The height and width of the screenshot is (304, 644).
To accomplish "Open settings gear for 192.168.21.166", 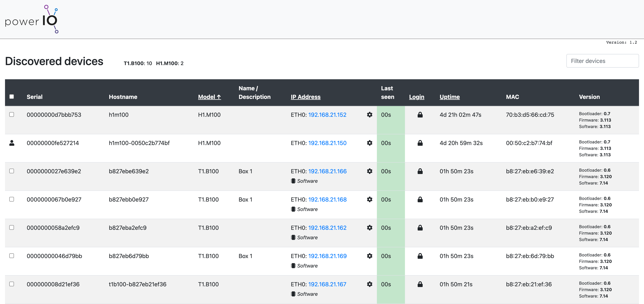I will (x=370, y=171).
